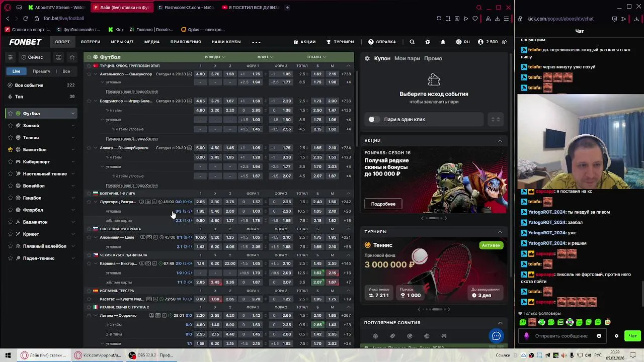Show favorites star filter in sidebar

(72, 57)
